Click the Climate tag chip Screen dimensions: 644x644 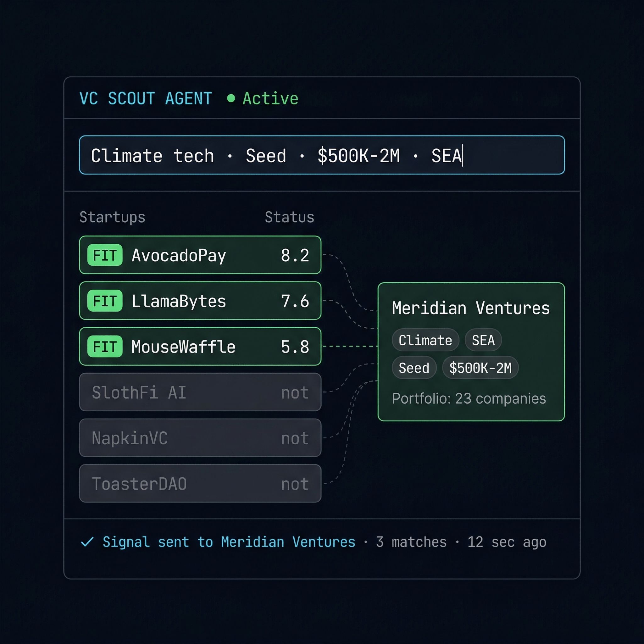coord(425,340)
